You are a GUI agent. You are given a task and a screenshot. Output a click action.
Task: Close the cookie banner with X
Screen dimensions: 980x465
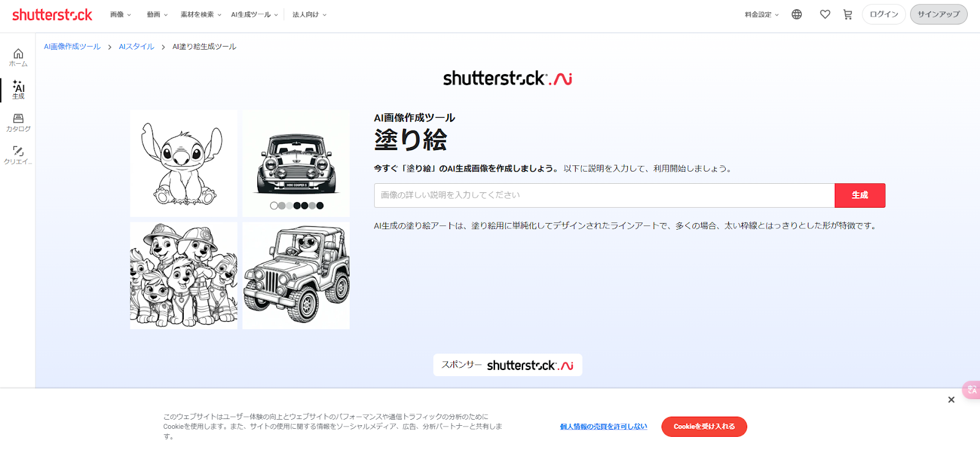[951, 399]
